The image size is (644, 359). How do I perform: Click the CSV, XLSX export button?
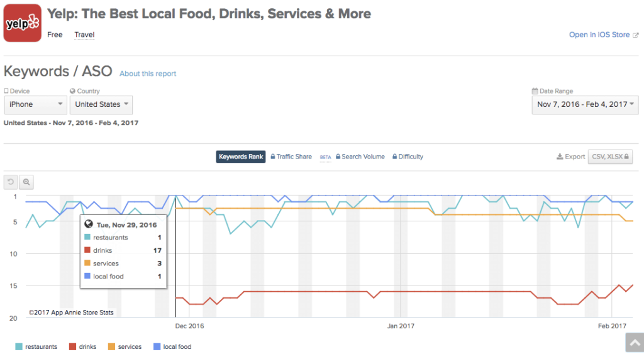point(609,157)
